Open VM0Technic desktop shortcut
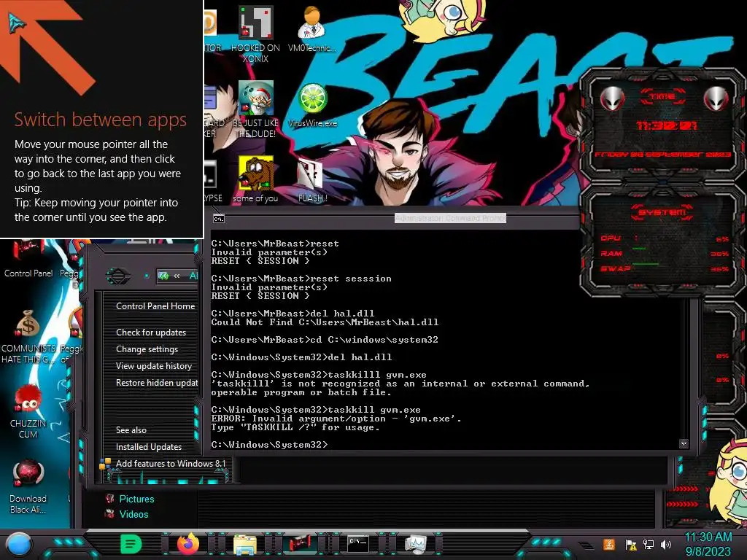The image size is (747, 560). point(312,29)
